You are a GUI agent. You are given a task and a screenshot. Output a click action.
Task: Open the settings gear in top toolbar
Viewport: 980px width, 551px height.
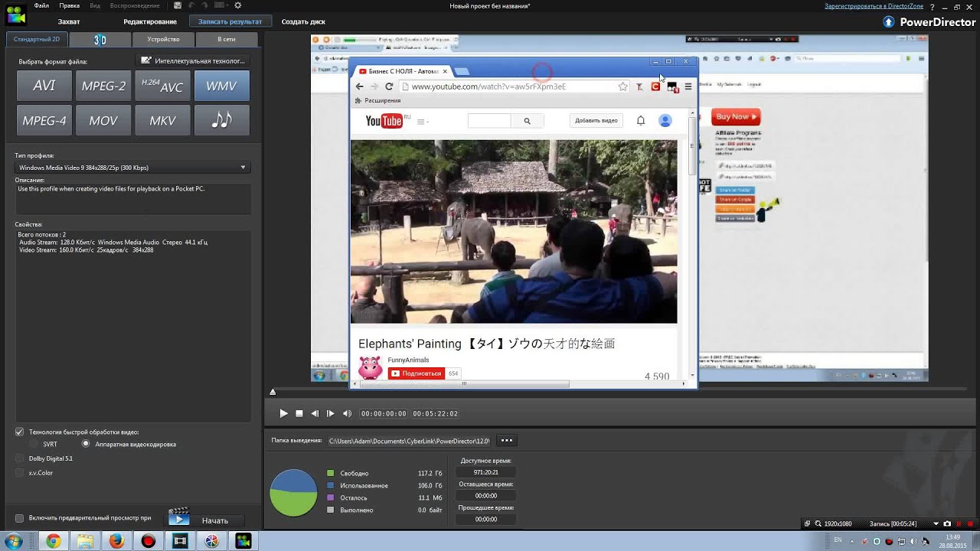tap(238, 5)
